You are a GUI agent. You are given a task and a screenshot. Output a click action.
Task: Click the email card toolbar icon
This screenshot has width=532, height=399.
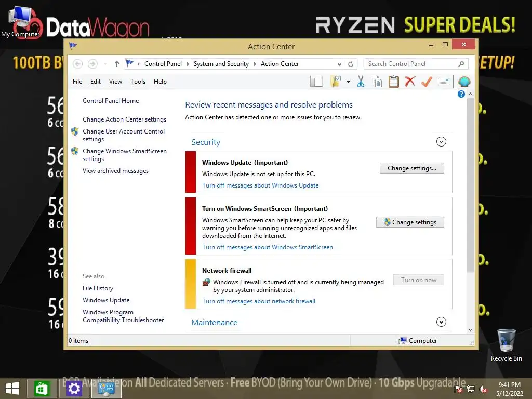coord(444,82)
